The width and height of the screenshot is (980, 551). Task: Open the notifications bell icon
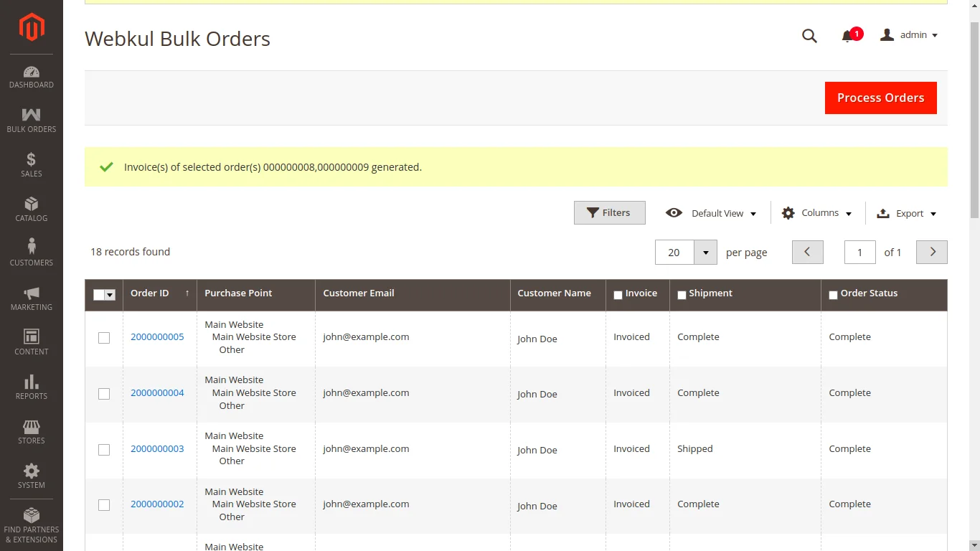coord(847,36)
